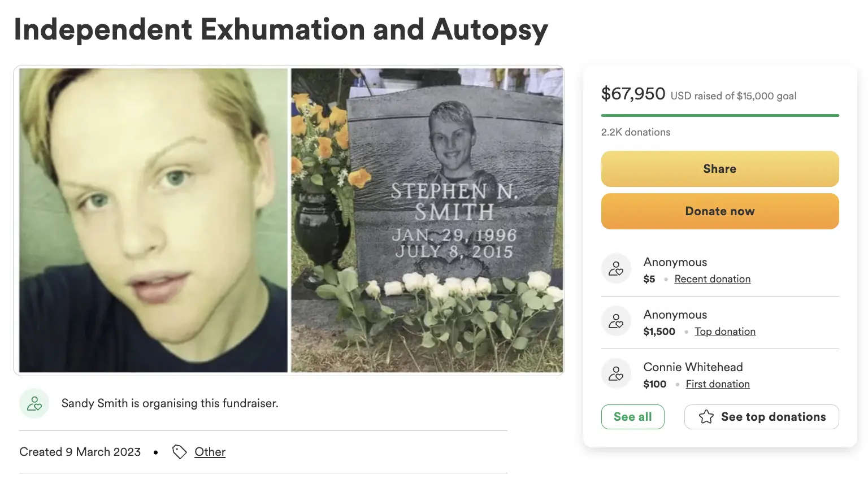This screenshot has width=868, height=479.
Task: Click the green fundraising progress bar
Action: (x=719, y=115)
